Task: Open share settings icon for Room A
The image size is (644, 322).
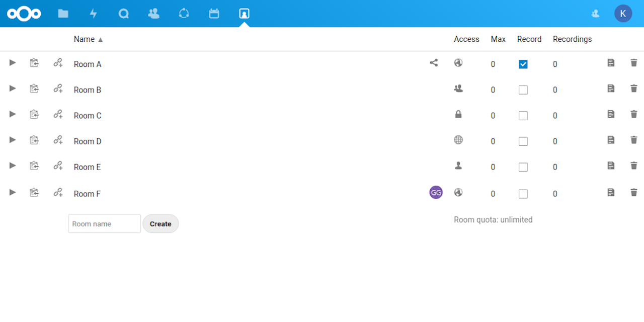Action: (x=434, y=63)
